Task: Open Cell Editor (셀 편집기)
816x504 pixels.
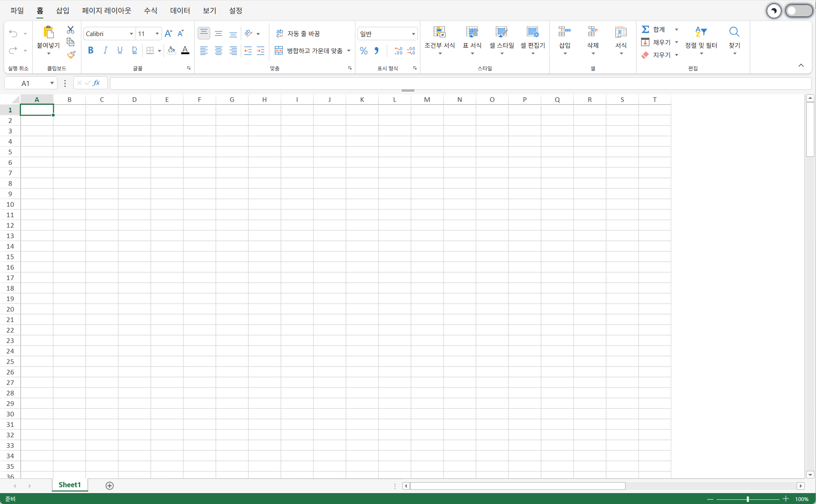Action: 533,40
